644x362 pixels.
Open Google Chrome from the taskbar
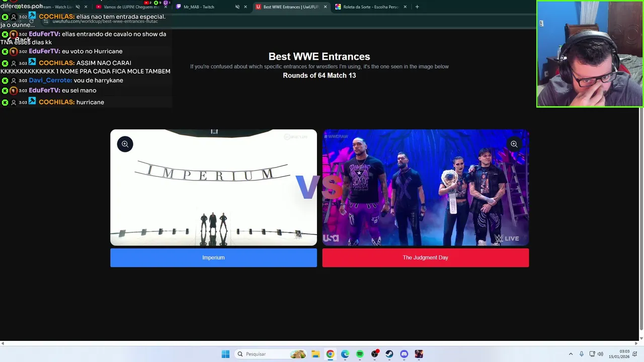click(330, 354)
